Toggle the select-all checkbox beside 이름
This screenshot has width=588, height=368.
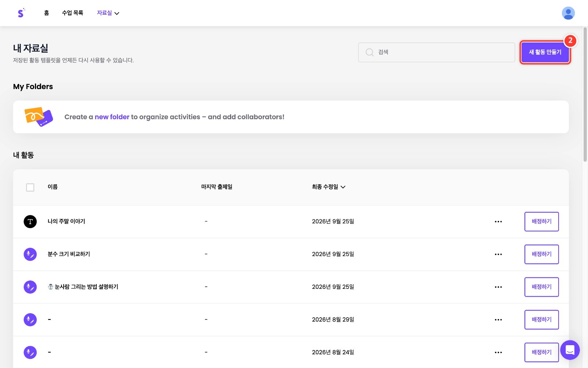pyautogui.click(x=30, y=187)
